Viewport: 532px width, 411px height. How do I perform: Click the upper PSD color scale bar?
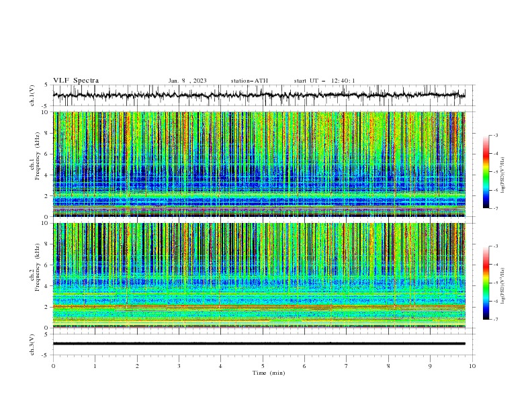click(x=486, y=171)
